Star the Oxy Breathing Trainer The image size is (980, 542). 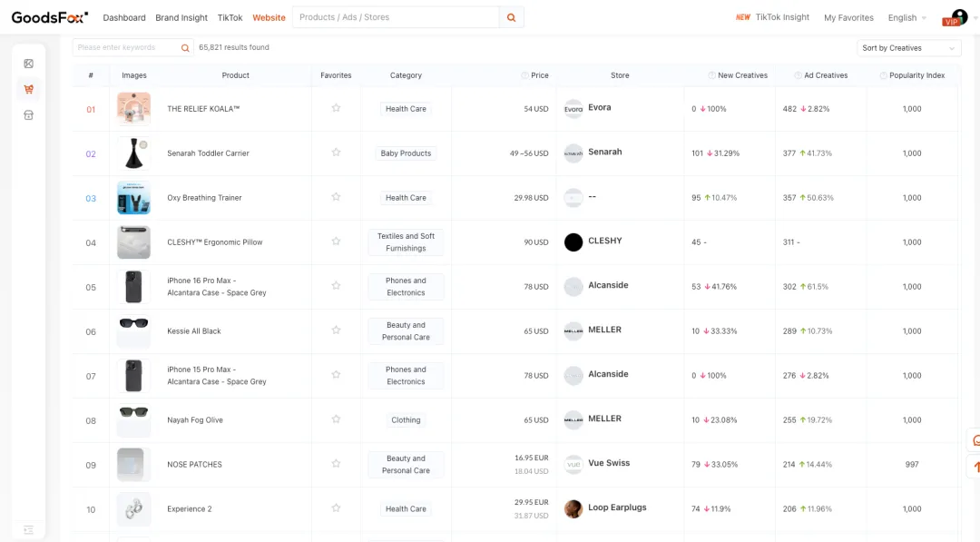337,197
